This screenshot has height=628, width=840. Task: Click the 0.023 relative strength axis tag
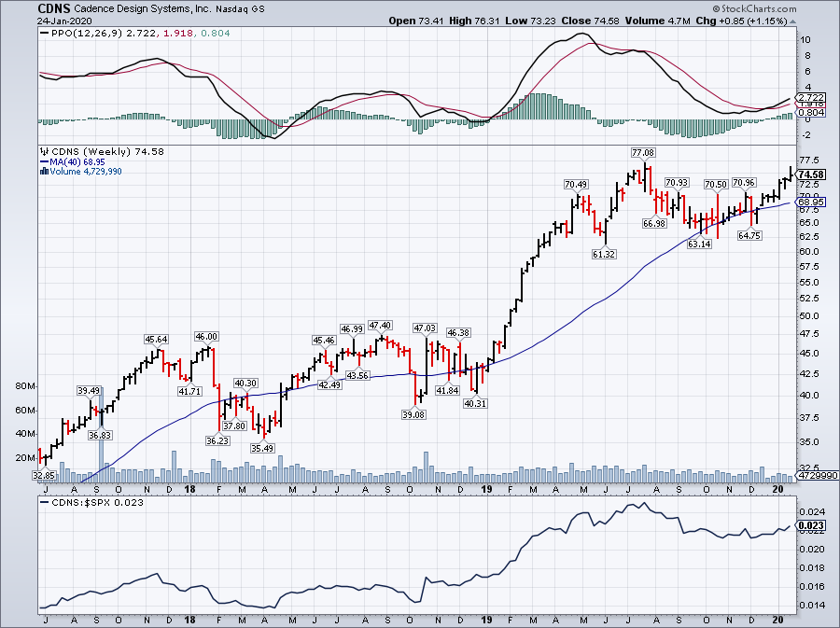tap(812, 525)
